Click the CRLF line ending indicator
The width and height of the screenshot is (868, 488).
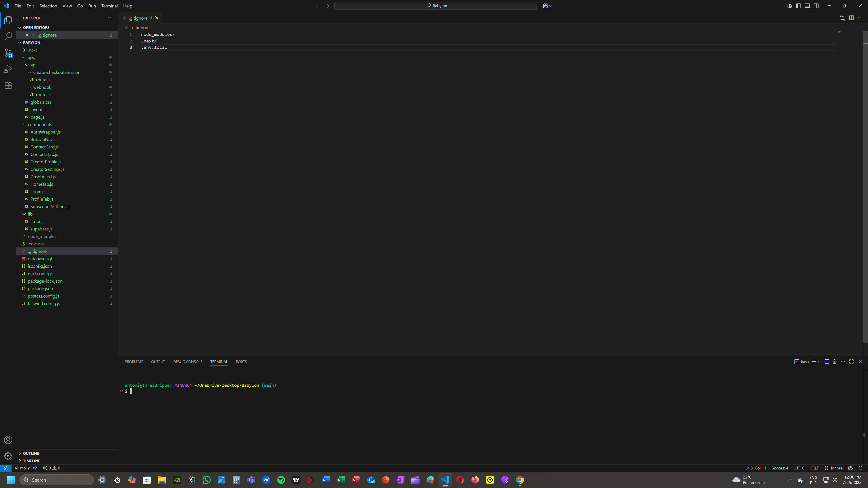(814, 468)
